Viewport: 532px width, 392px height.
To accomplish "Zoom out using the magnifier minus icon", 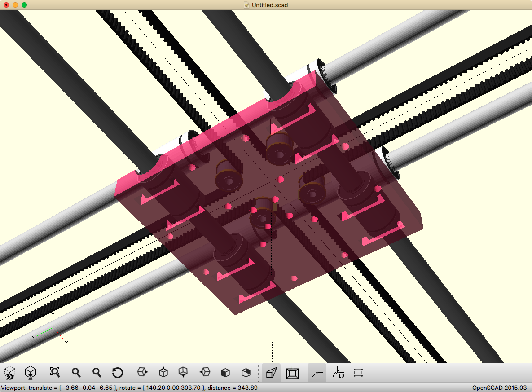I will point(97,372).
